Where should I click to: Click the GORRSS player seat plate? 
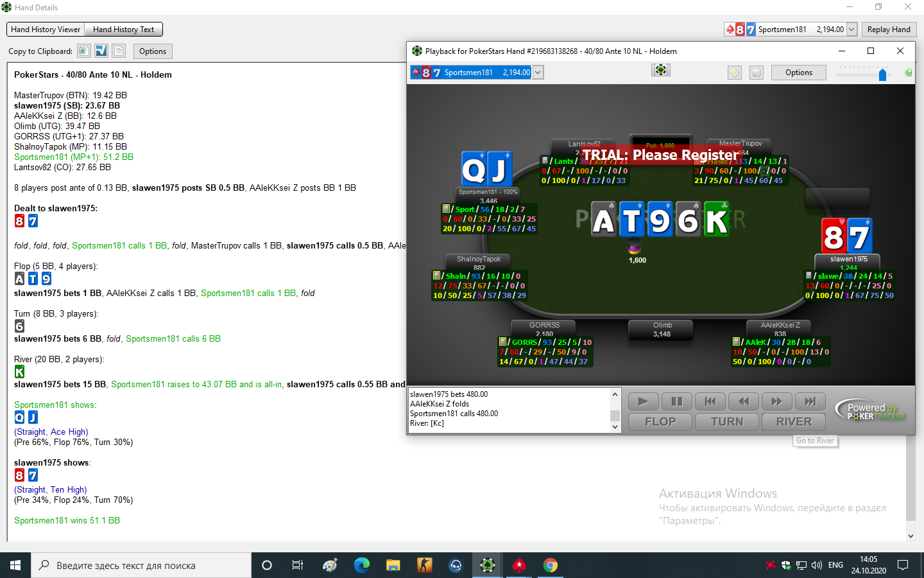coord(544,329)
